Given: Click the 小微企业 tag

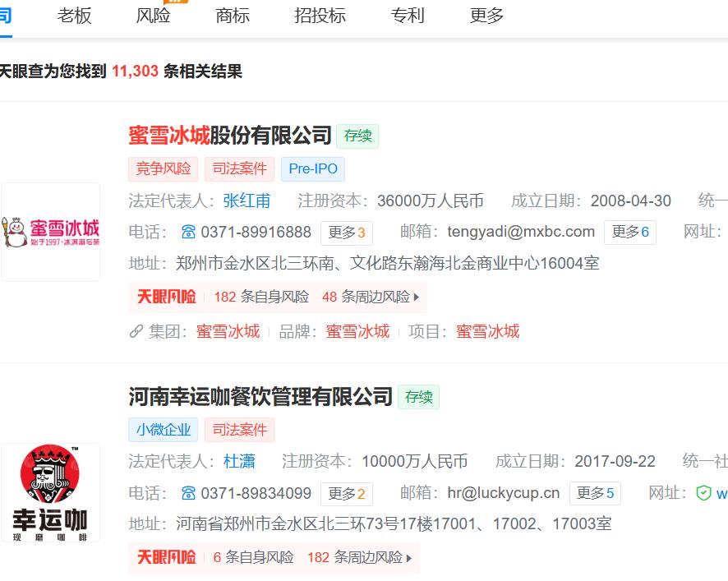Looking at the screenshot, I should click(x=163, y=430).
